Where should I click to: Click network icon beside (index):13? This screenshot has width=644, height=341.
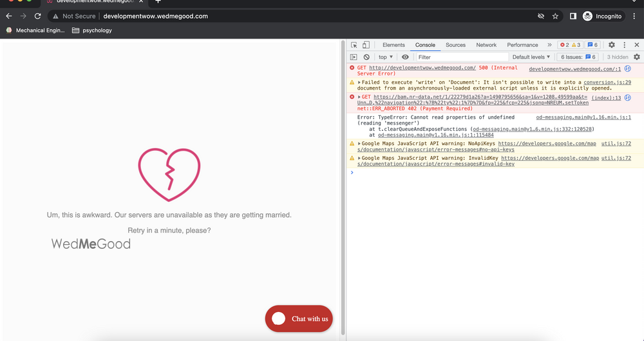pos(627,97)
